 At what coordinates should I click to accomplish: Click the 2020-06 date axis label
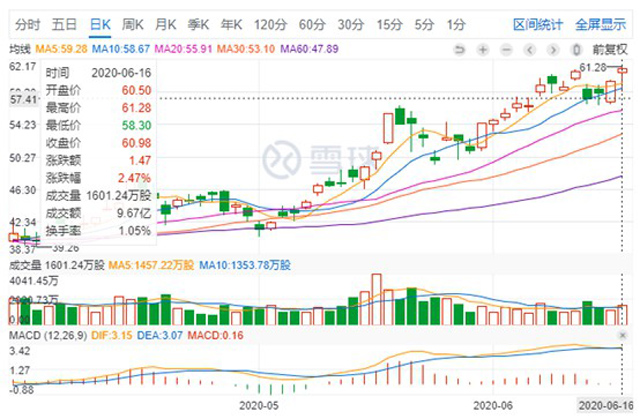point(493,406)
